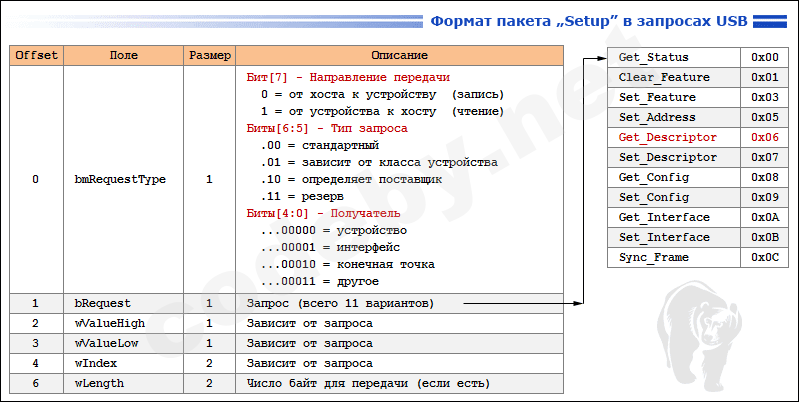Click the bmRequestType field cell
The image size is (799, 402).
click(x=120, y=179)
